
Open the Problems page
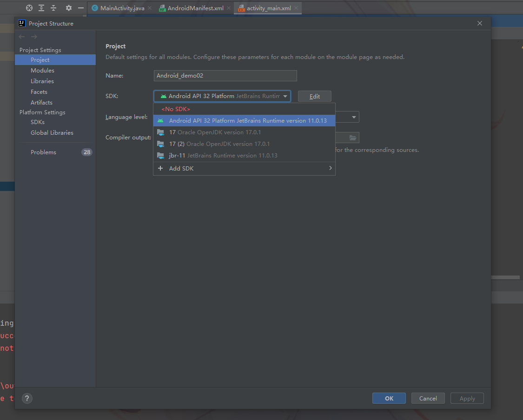(x=55, y=152)
